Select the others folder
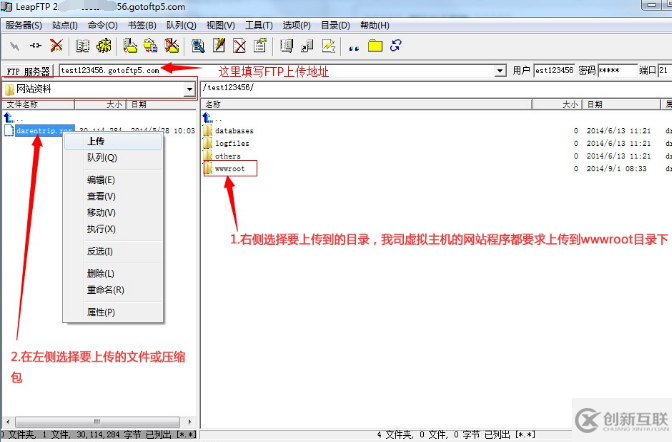Image resolution: width=672 pixels, height=442 pixels. pos(228,156)
